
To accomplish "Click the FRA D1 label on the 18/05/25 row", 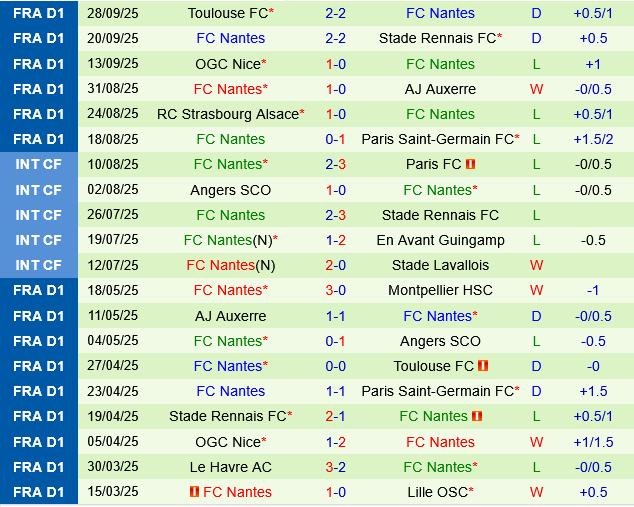I will [39, 290].
